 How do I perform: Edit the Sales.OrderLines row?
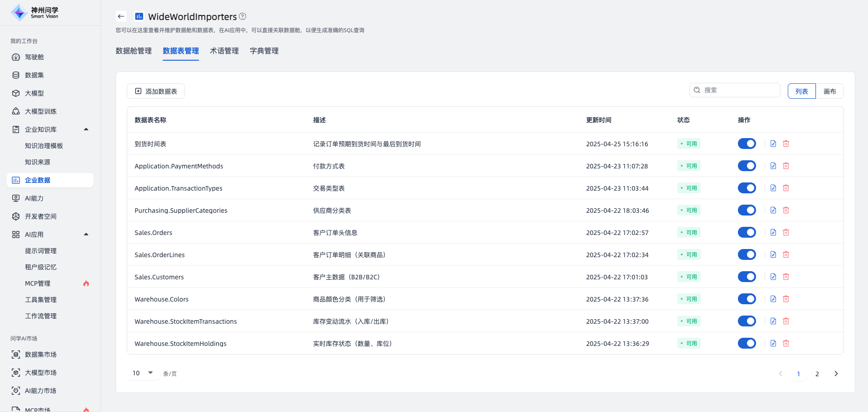773,254
